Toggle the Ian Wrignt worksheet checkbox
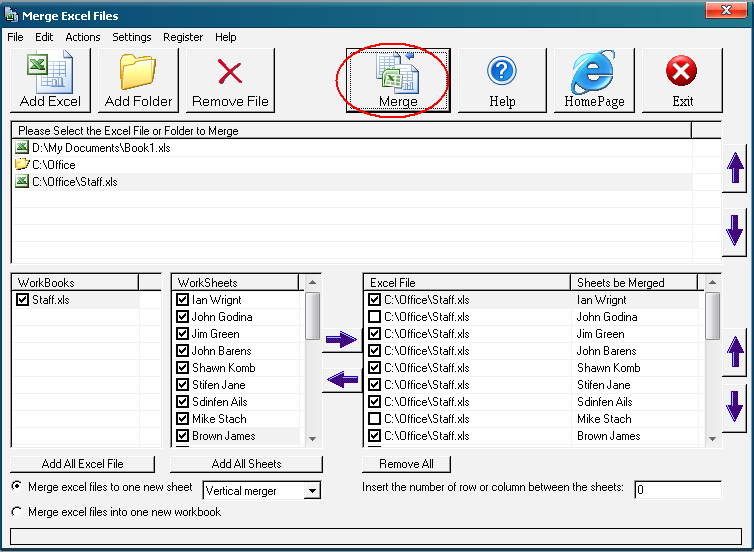The width and height of the screenshot is (754, 552). click(x=182, y=300)
